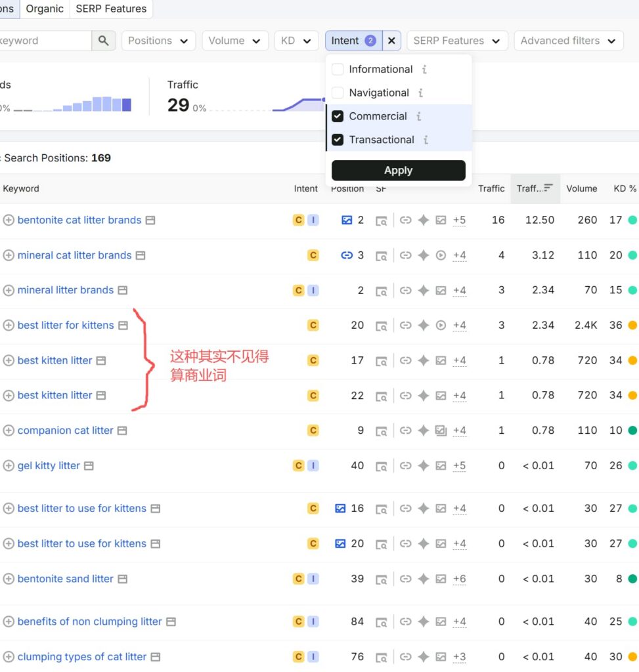639x672 pixels.
Task: Click the Traffic trend line chart
Action: pyautogui.click(x=268, y=104)
